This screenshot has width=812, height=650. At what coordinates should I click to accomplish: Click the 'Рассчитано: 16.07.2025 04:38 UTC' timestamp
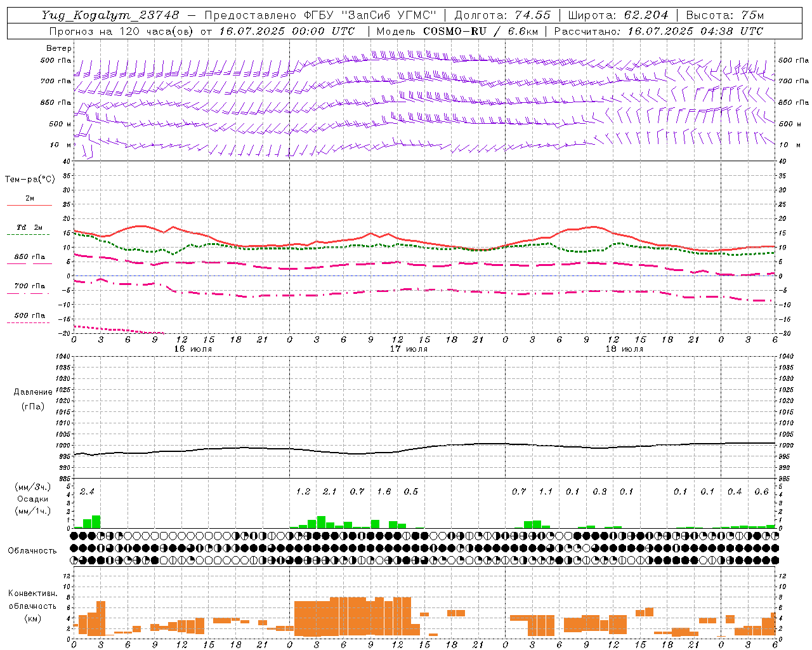coord(658,31)
